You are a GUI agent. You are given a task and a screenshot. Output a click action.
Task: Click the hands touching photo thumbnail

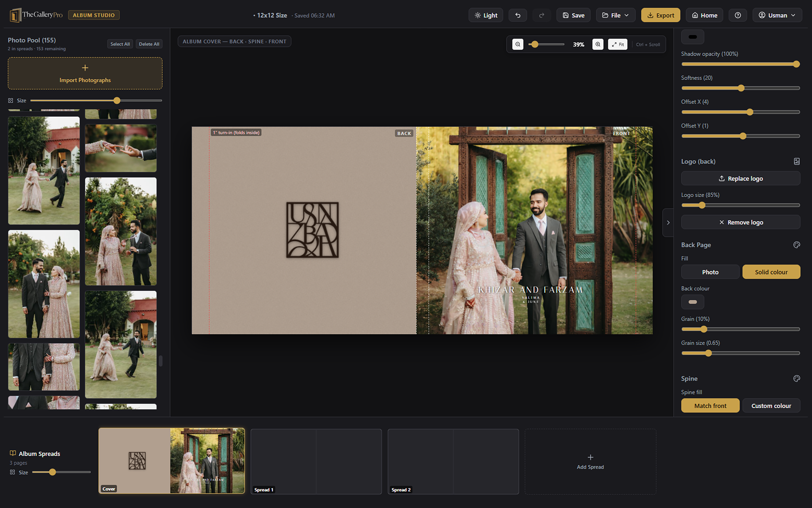pyautogui.click(x=121, y=148)
